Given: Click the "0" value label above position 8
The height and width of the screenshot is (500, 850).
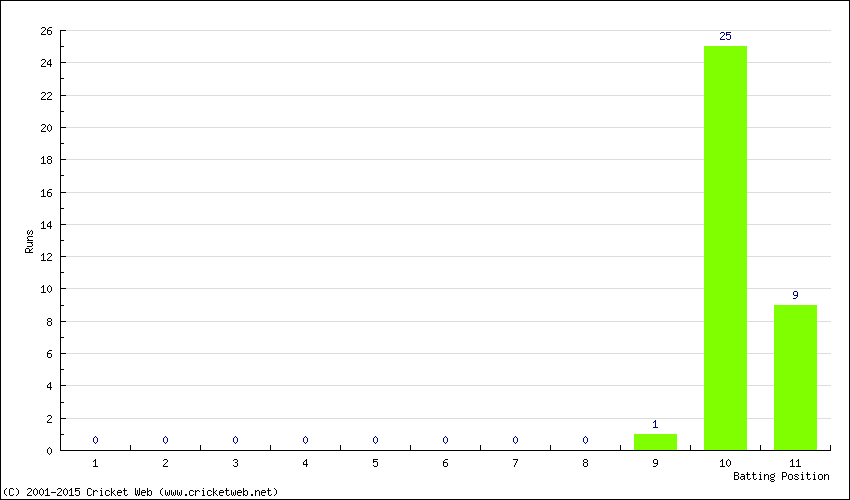Looking at the screenshot, I should 585,440.
